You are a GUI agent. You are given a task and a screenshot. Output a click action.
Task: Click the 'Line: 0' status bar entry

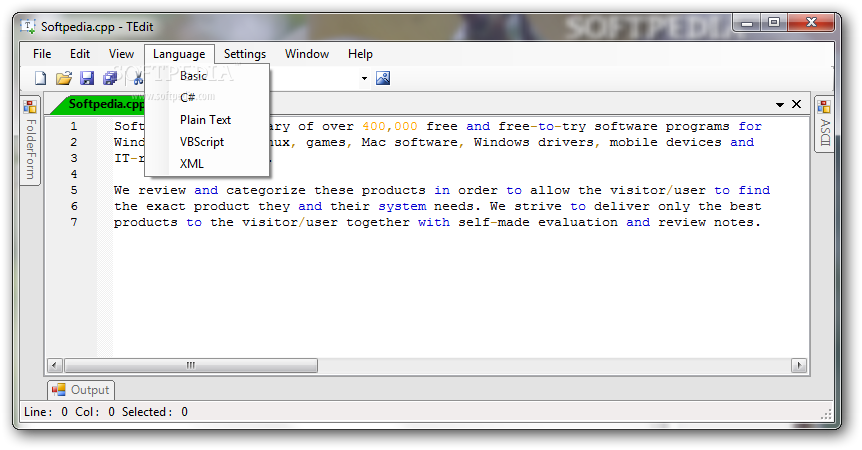(46, 412)
